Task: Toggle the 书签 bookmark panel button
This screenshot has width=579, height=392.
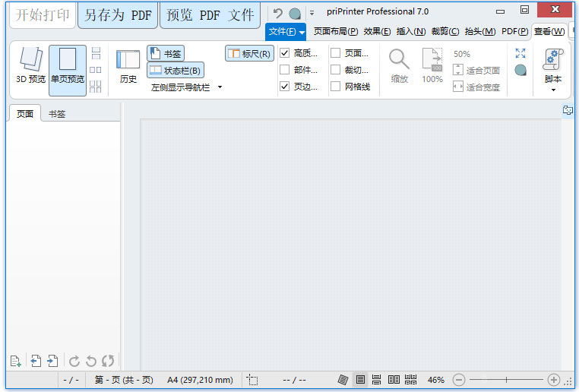Action: click(x=166, y=53)
